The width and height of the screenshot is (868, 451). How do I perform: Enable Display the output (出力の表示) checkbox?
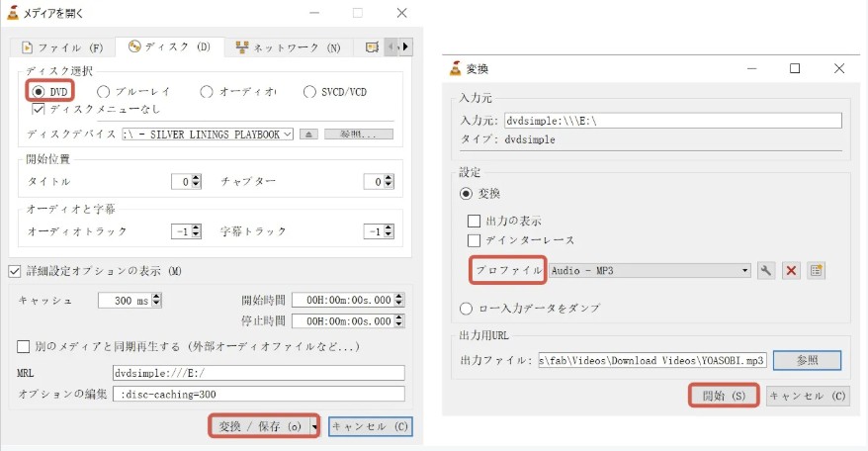474,221
